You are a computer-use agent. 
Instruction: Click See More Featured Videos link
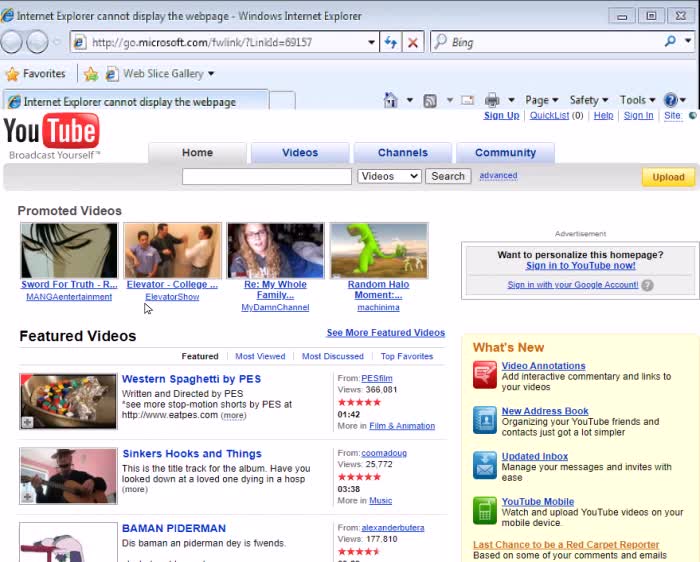tap(385, 333)
